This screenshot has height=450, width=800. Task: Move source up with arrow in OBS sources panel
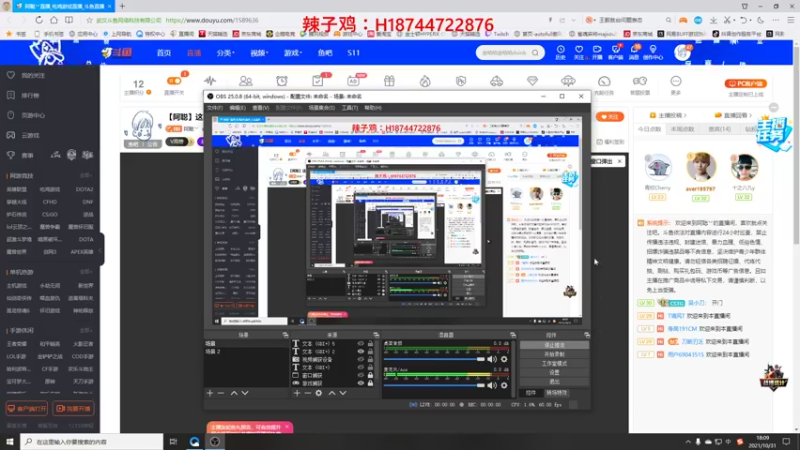[332, 393]
